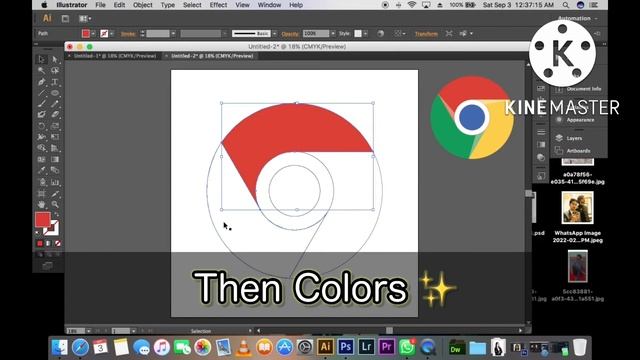Viewport: 640px width, 360px height.
Task: Select the Magic Wand tool
Action: (42, 71)
